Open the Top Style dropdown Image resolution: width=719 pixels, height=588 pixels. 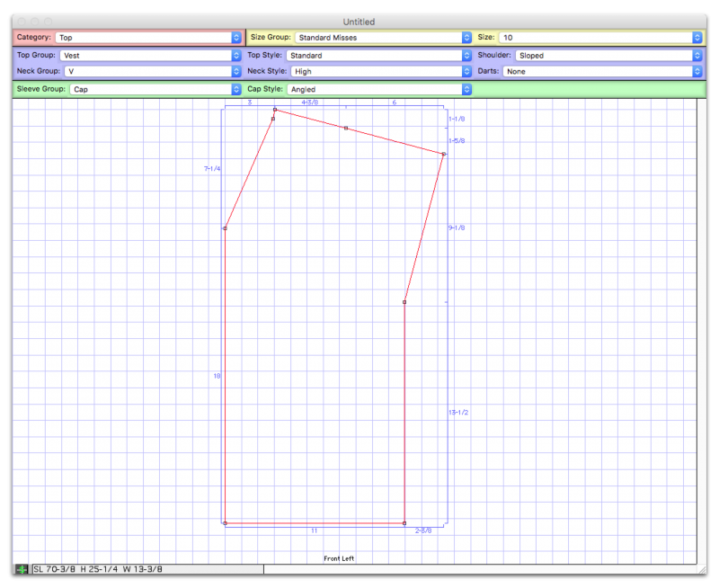point(378,55)
